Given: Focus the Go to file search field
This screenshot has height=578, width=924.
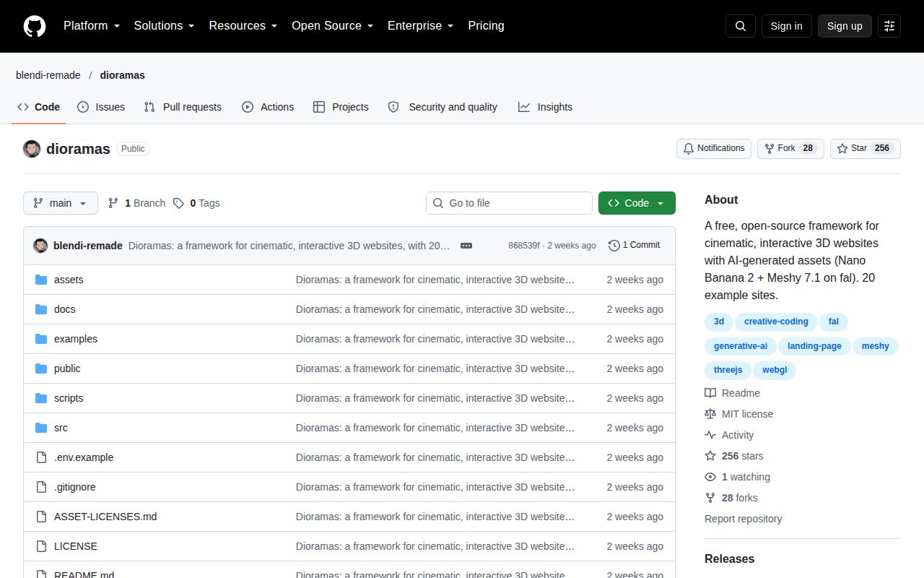Looking at the screenshot, I should point(509,203).
